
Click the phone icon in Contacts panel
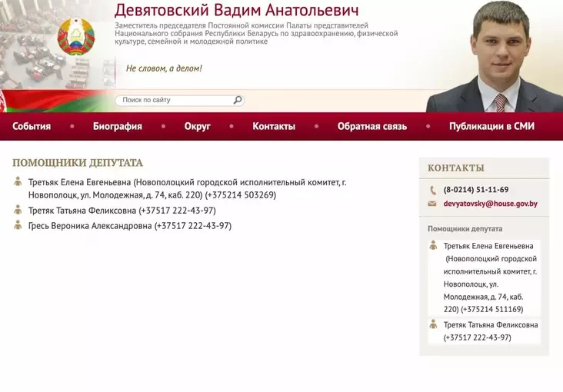click(433, 190)
